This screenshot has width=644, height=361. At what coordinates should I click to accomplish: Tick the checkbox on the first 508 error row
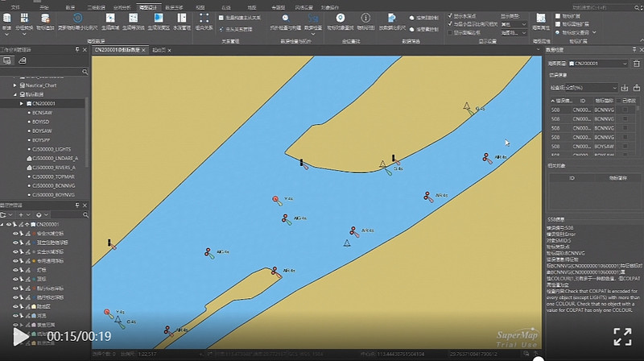click(x=625, y=110)
